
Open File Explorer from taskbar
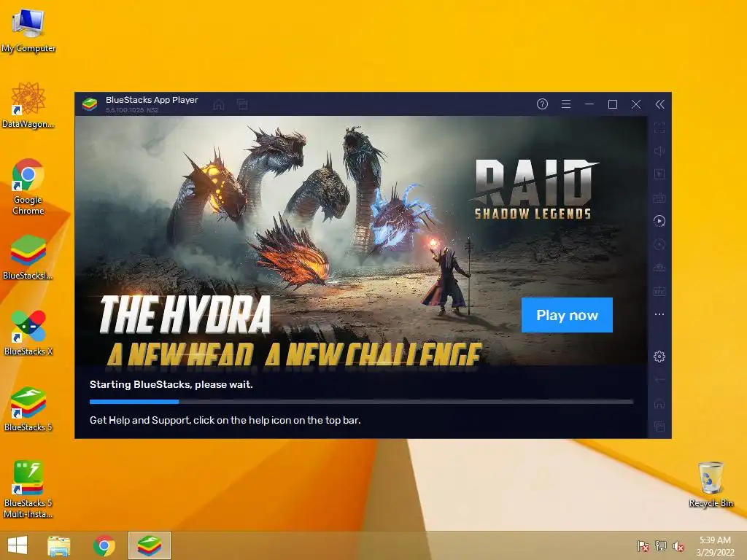point(59,545)
